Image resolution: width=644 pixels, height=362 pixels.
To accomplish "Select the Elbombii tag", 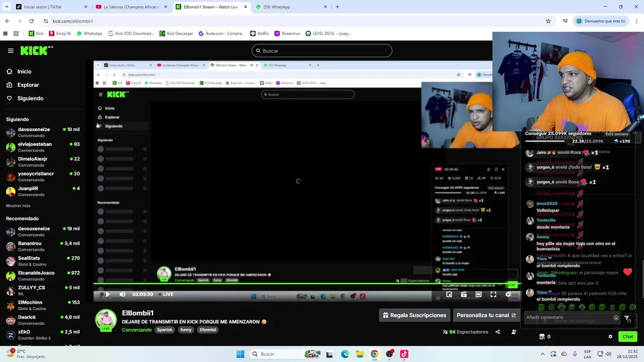I will point(208,330).
